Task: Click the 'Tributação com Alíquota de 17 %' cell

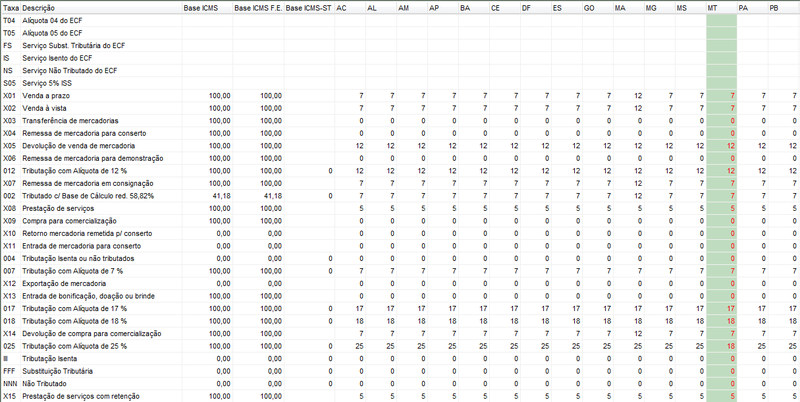Action: click(x=82, y=308)
